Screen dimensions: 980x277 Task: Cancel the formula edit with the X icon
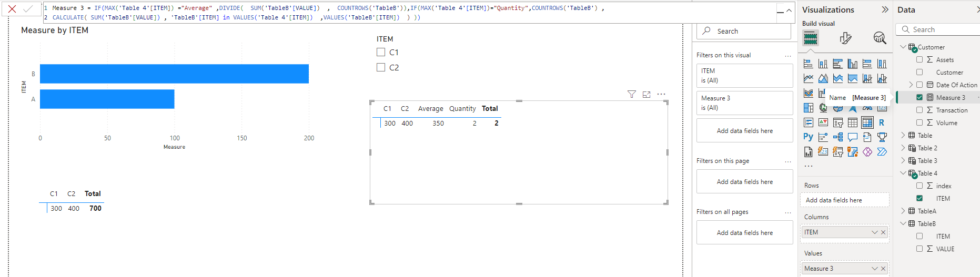coord(12,9)
